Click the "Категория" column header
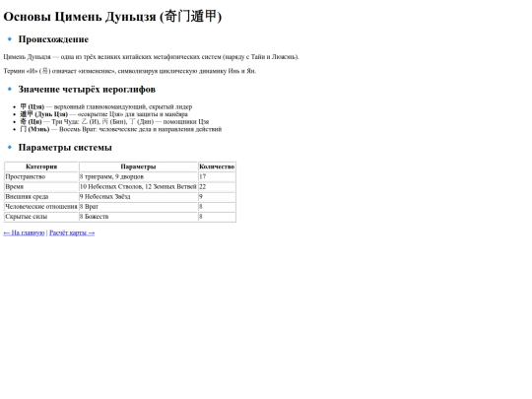The width and height of the screenshot is (532, 399). [41, 166]
